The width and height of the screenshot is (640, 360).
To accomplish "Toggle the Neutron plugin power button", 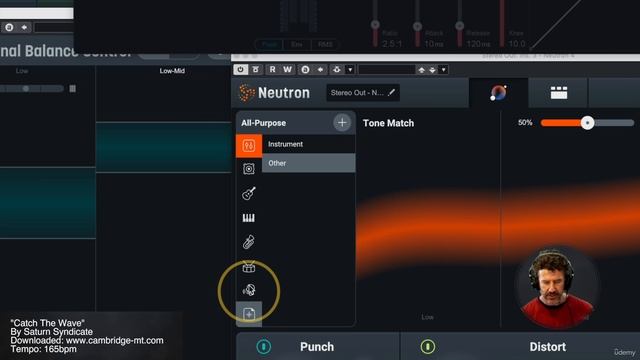I will click(240, 69).
